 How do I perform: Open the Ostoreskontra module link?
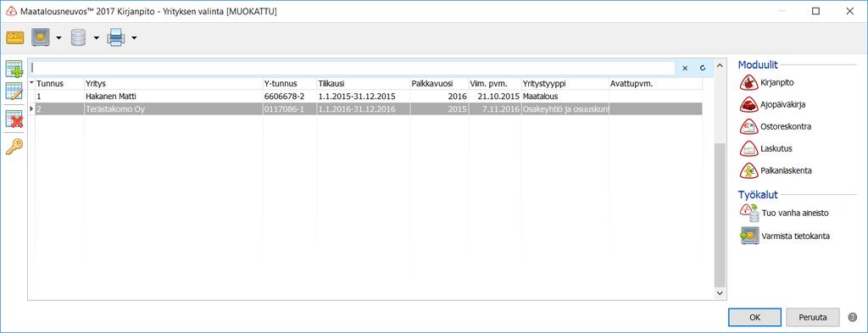click(x=786, y=126)
